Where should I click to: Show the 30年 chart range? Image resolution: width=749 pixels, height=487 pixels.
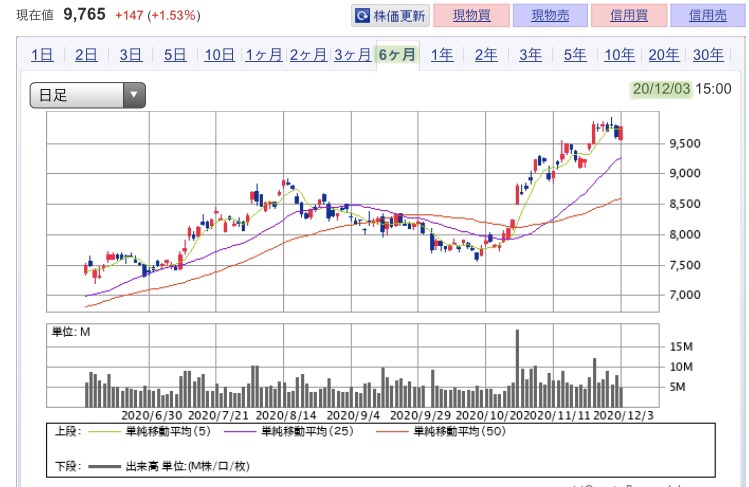click(x=707, y=55)
